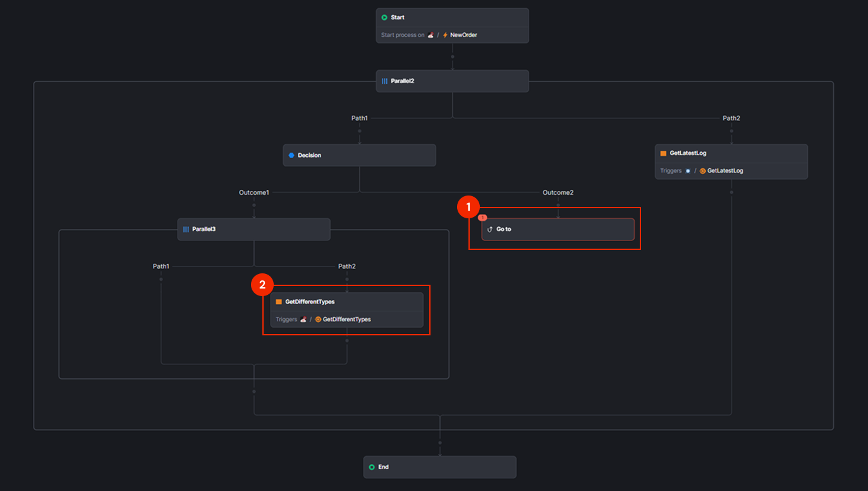The width and height of the screenshot is (868, 491).
Task: Click the orange process icon on GetLatestLog
Action: [x=663, y=152]
